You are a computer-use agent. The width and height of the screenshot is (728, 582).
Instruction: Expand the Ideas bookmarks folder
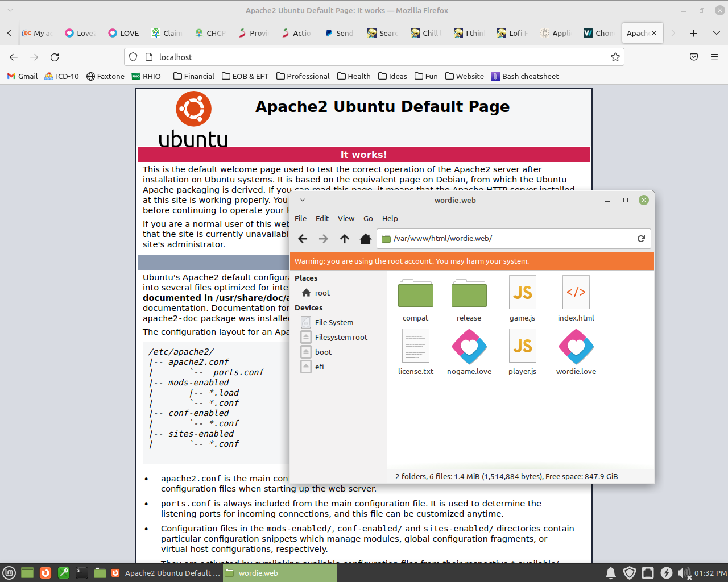tap(393, 76)
